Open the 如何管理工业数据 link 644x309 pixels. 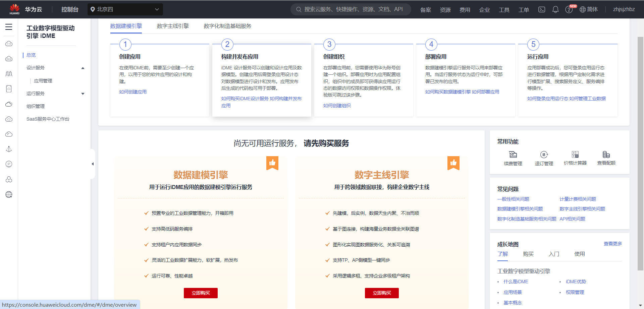[x=587, y=99]
